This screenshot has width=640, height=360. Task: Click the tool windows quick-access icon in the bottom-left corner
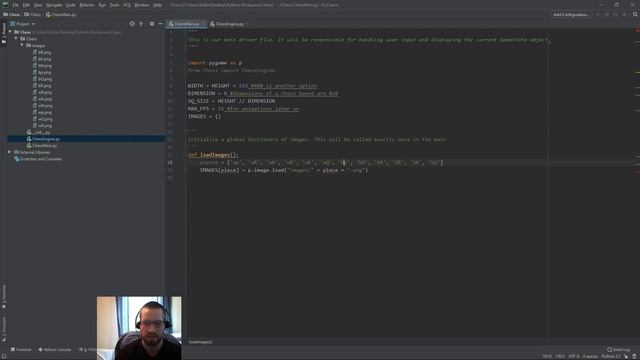pyautogui.click(x=4, y=356)
